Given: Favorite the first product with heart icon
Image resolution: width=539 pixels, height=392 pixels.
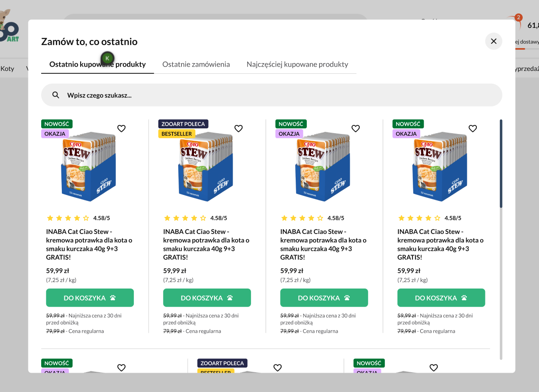Looking at the screenshot, I should [x=121, y=128].
